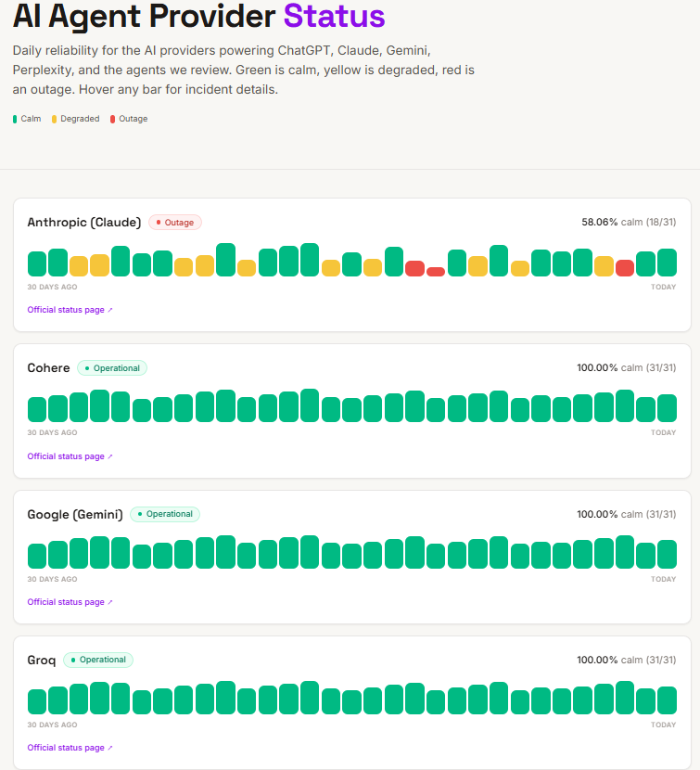Open Google (Gemini) Official status page link
700x770 pixels.
point(70,602)
